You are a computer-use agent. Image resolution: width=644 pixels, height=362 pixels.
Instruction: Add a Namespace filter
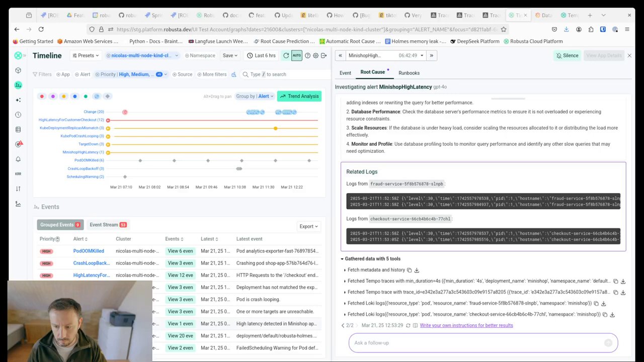point(200,55)
